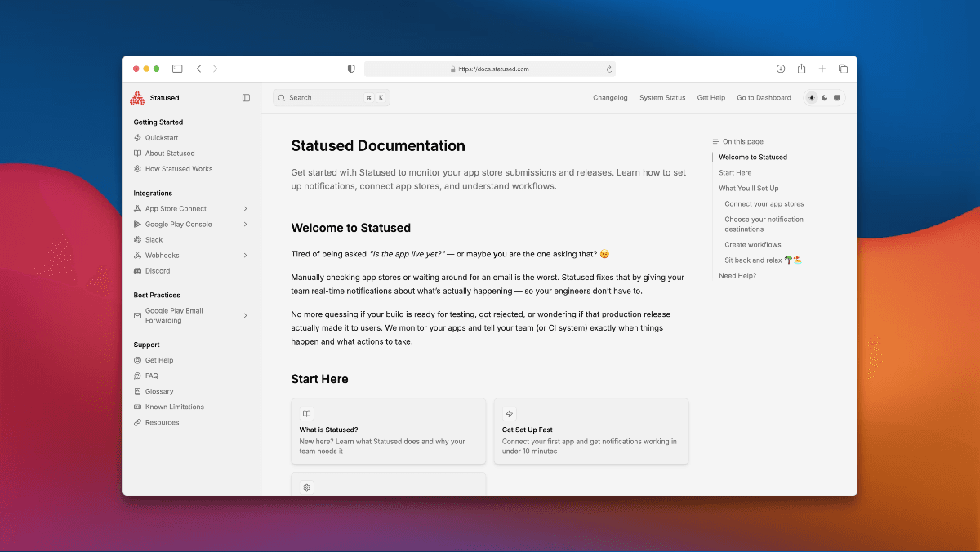Click the On this page list icon
Screen dimensions: 980x552
pyautogui.click(x=715, y=140)
